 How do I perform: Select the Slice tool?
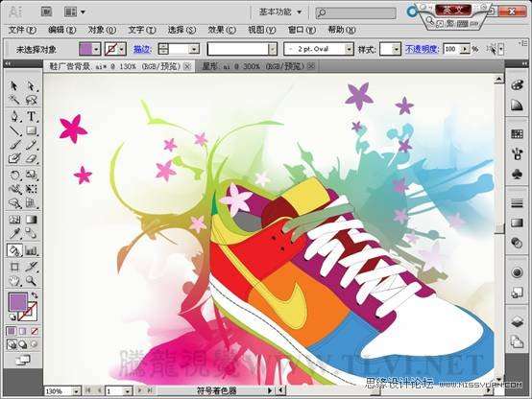(31, 267)
